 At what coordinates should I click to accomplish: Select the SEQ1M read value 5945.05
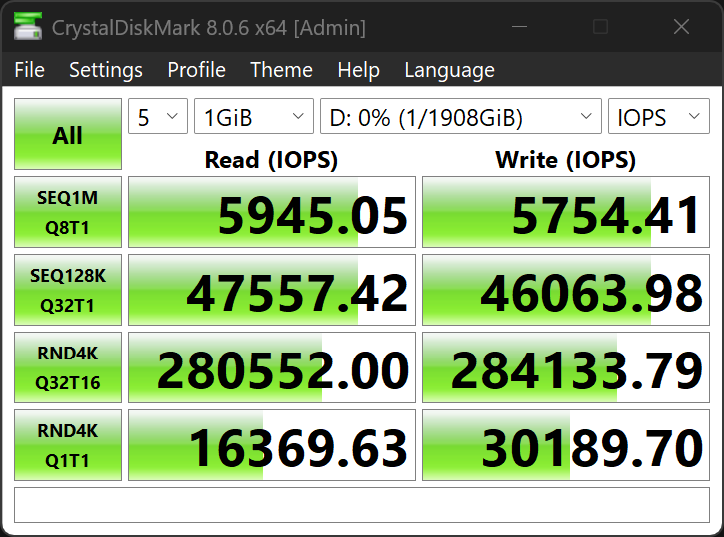pyautogui.click(x=272, y=212)
